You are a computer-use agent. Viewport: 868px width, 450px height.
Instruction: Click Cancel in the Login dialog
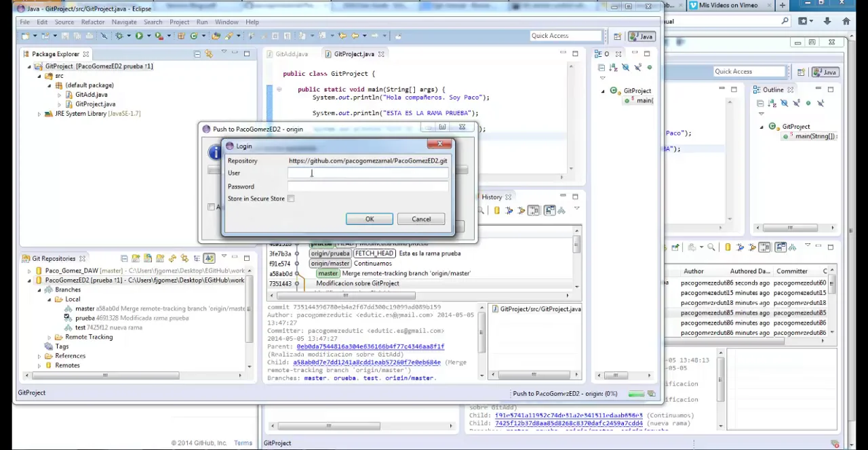[421, 219]
